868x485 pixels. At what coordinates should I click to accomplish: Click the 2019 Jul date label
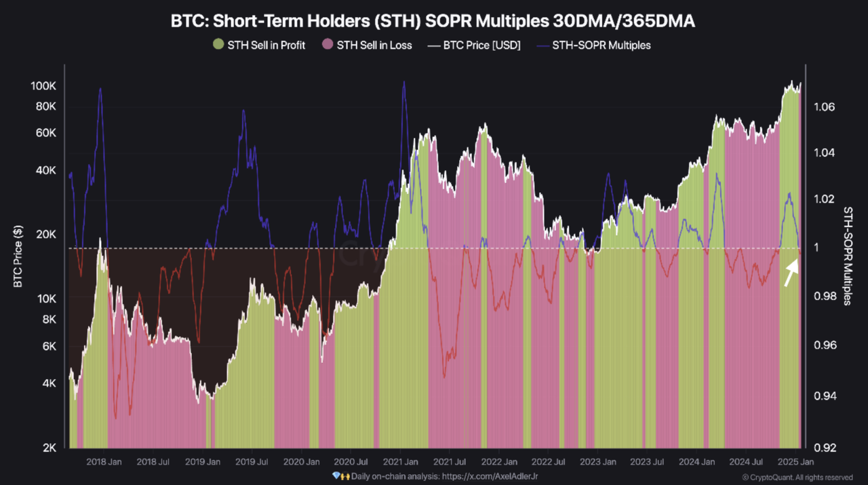click(x=252, y=462)
